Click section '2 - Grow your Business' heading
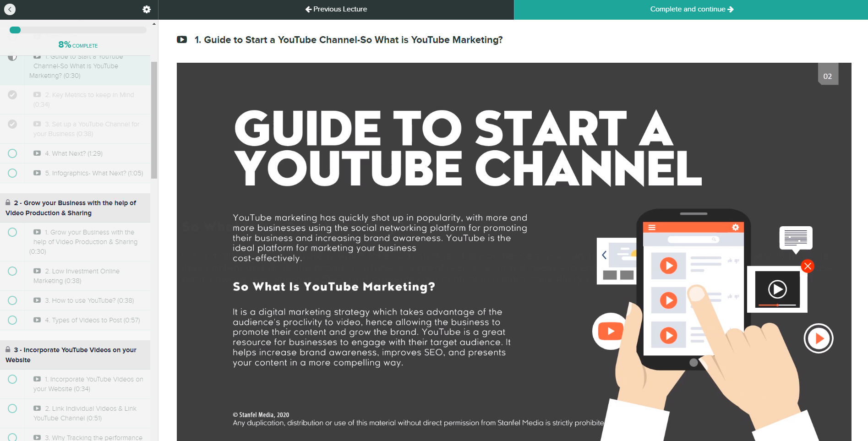Image resolution: width=868 pixels, height=441 pixels. (71, 208)
